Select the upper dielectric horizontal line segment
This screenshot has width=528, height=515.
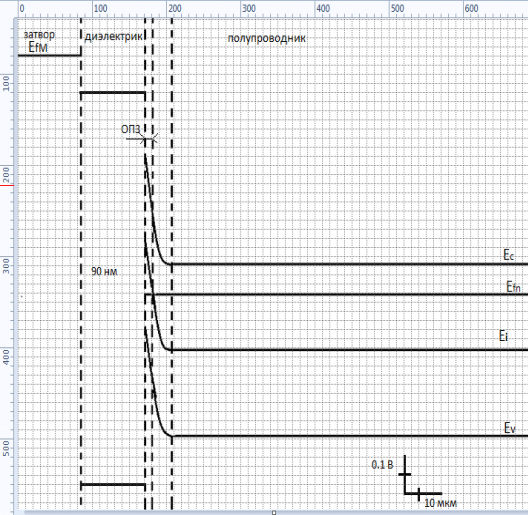(x=113, y=92)
